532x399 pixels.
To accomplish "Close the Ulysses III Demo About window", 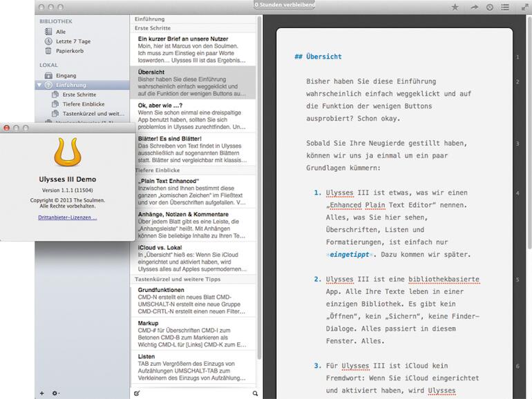I will [6, 128].
